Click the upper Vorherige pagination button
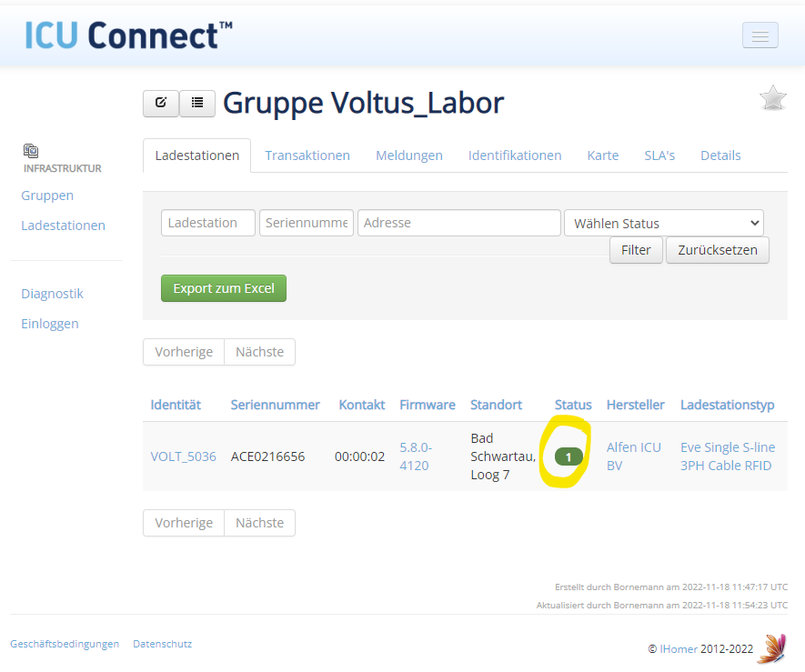 pos(184,352)
